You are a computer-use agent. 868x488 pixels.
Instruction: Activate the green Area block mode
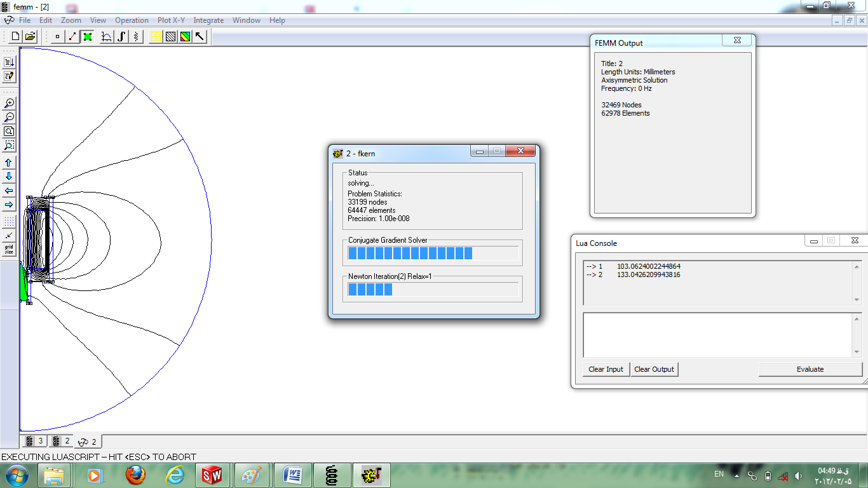pyautogui.click(x=88, y=37)
